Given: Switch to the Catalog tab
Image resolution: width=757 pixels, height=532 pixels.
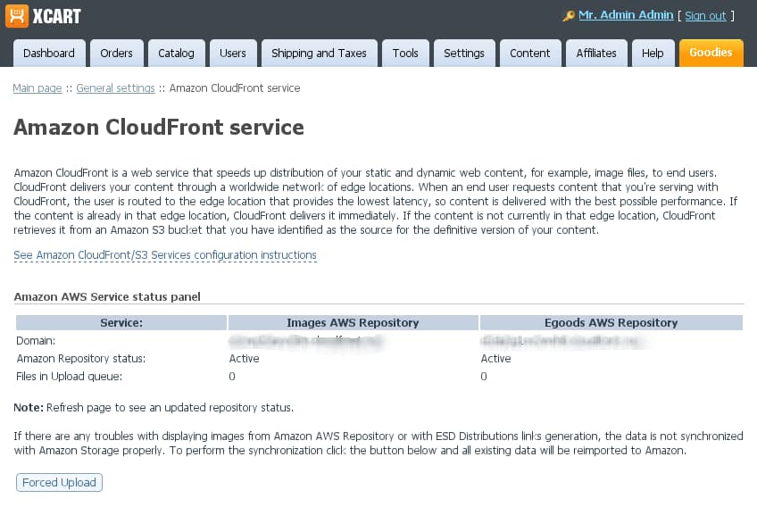Looking at the screenshot, I should tap(176, 53).
